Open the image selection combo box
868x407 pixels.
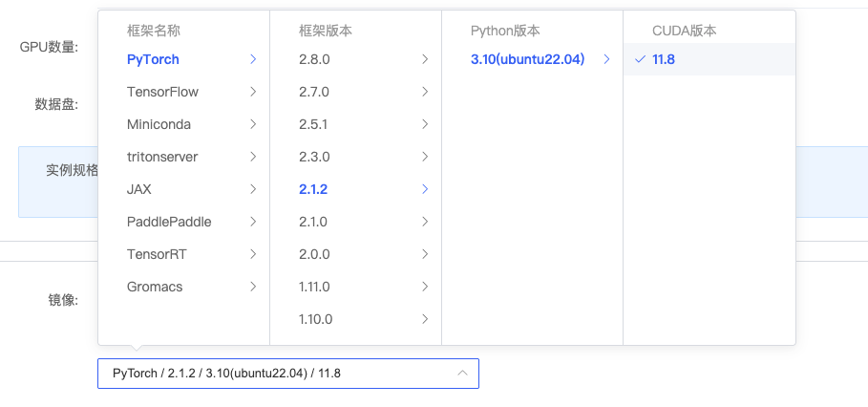point(288,374)
